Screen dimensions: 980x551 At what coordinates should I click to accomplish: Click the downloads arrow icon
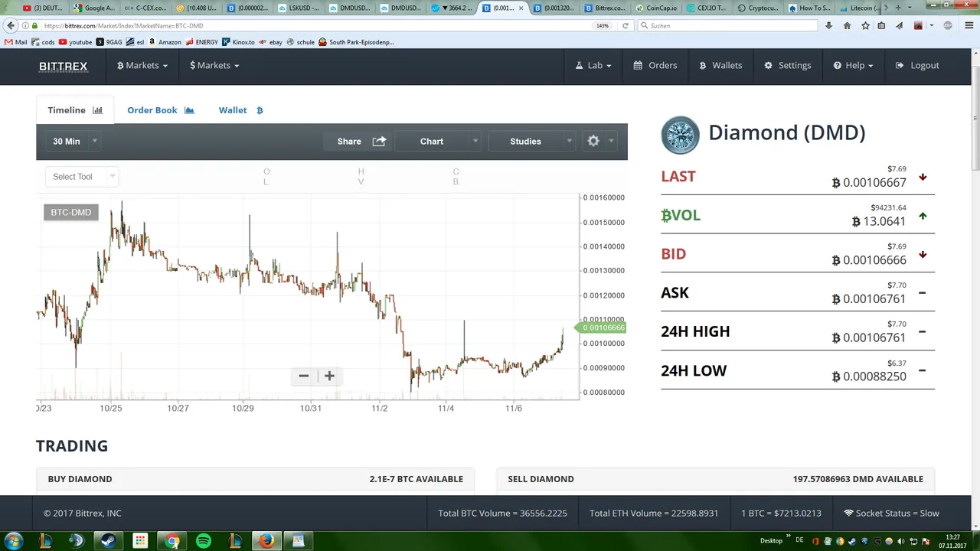click(x=828, y=25)
